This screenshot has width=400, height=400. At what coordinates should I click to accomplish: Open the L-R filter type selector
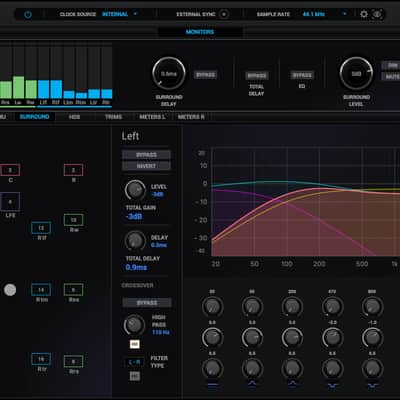[x=134, y=362]
